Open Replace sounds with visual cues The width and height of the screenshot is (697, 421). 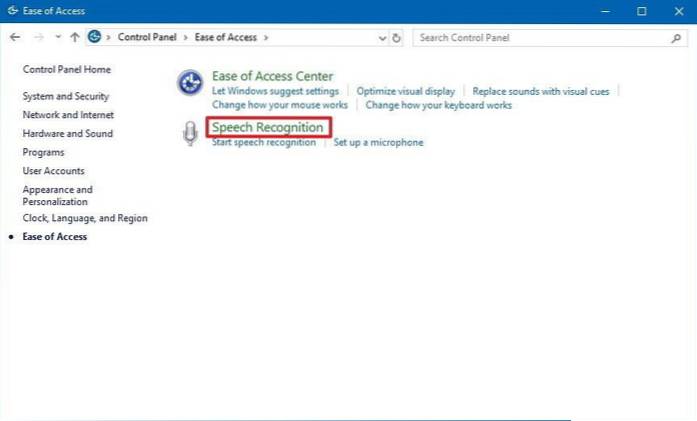pos(541,91)
